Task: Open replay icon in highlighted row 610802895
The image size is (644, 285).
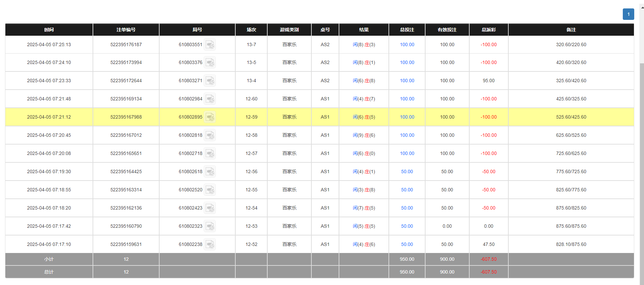Action: pyautogui.click(x=210, y=117)
